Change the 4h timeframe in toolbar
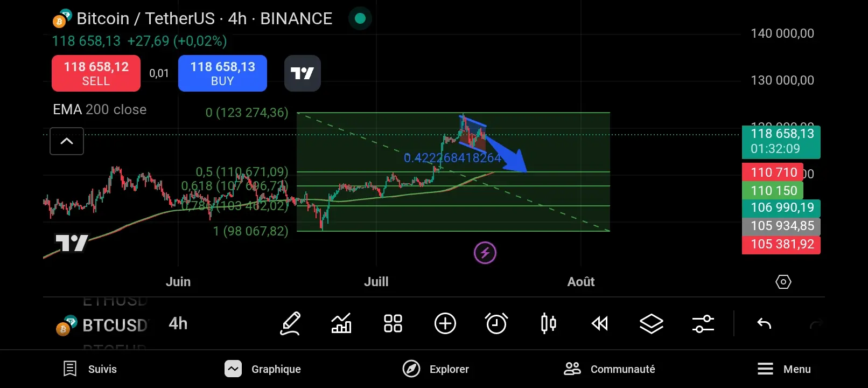Viewport: 868px width, 388px height. (x=178, y=323)
